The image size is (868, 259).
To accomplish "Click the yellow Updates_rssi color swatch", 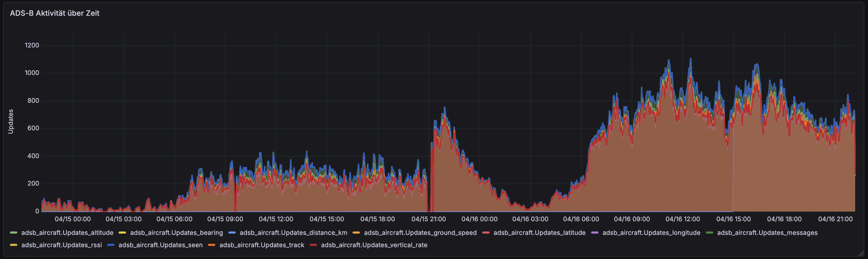I will pyautogui.click(x=14, y=245).
